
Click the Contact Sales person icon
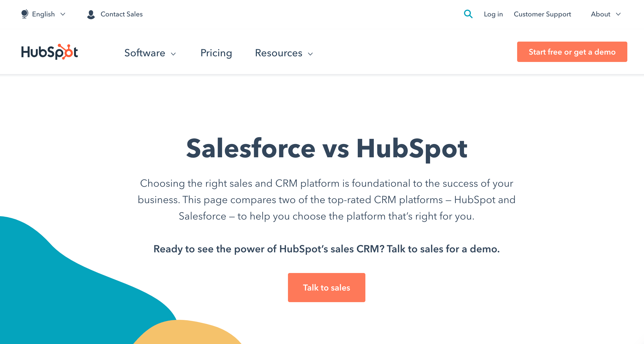coord(91,14)
